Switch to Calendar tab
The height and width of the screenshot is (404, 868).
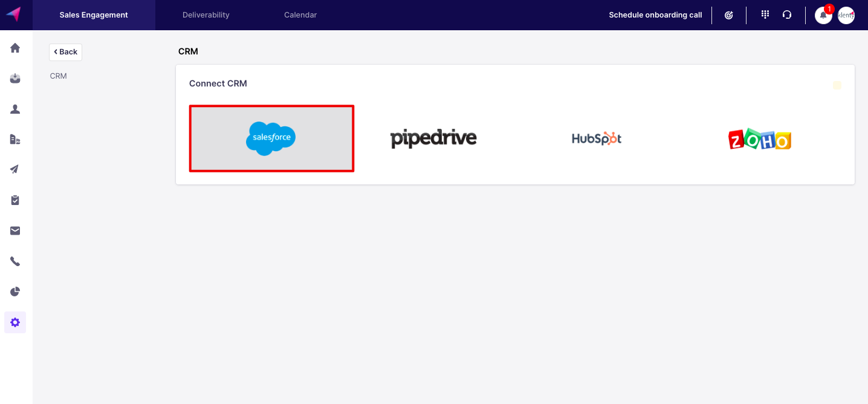(x=300, y=15)
